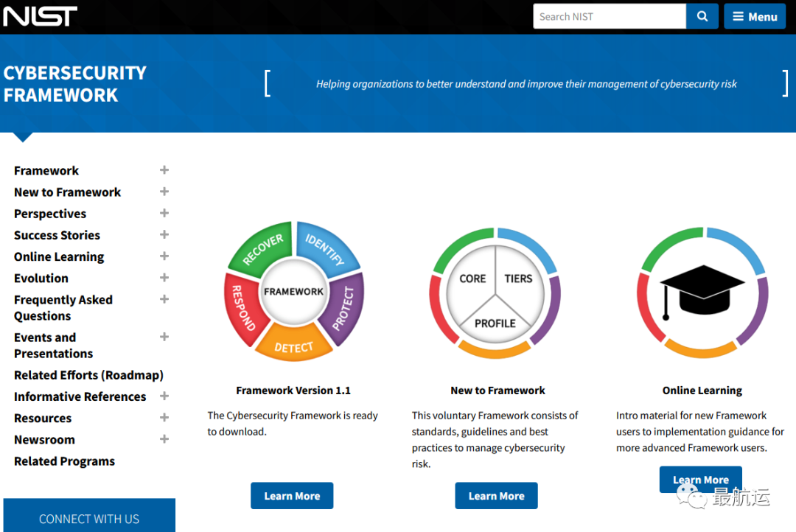This screenshot has width=796, height=532.
Task: Open the Framework sidebar link
Action: click(46, 170)
